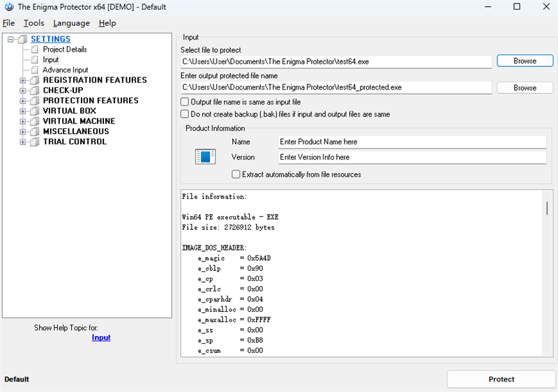The width and height of the screenshot is (558, 392).
Task: Click the product application icon image
Action: click(x=205, y=156)
